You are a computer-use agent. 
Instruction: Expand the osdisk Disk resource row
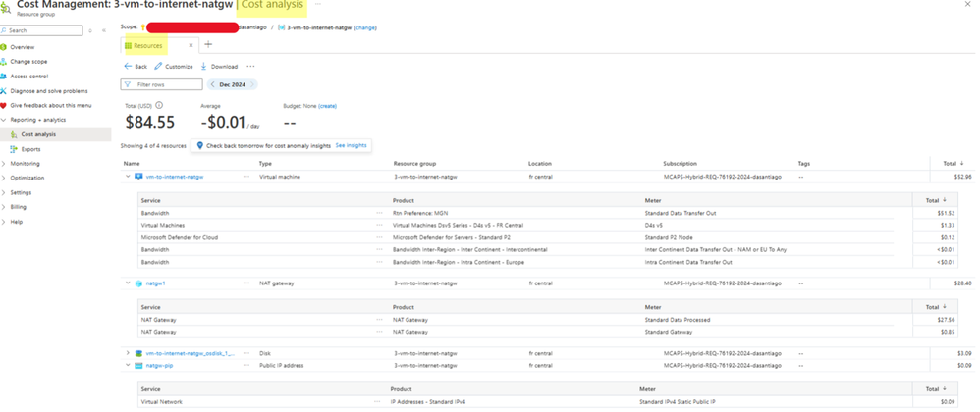click(x=128, y=353)
